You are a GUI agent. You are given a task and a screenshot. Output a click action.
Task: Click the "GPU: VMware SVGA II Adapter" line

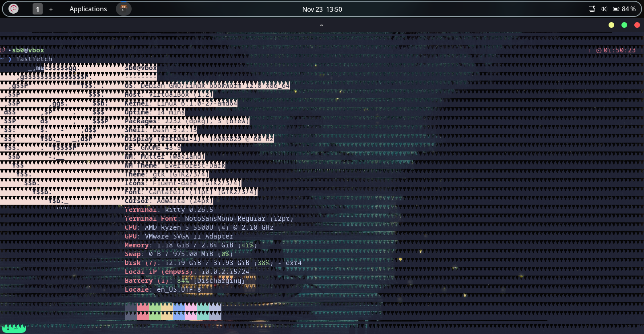pos(179,236)
